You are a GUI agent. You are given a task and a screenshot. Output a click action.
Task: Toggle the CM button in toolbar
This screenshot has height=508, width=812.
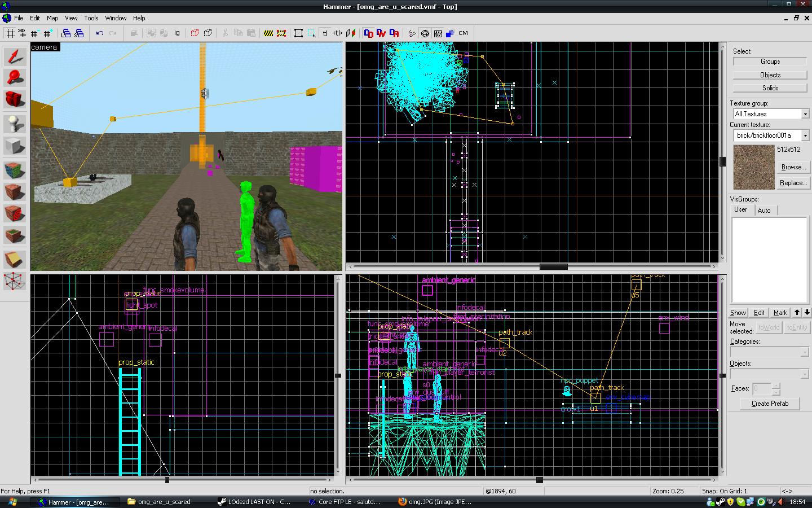click(463, 33)
